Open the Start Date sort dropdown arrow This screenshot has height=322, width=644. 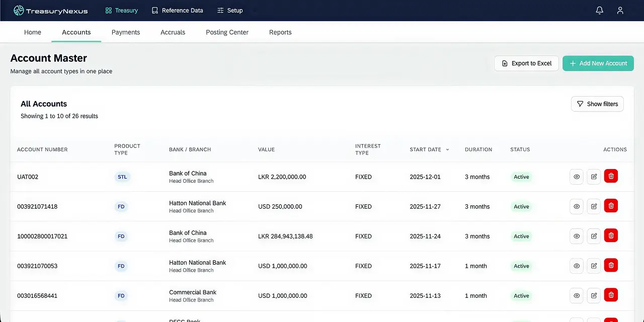(447, 149)
